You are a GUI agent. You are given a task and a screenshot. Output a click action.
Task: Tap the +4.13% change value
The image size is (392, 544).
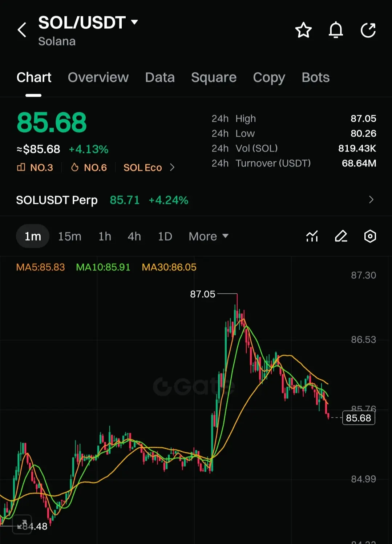pos(89,149)
